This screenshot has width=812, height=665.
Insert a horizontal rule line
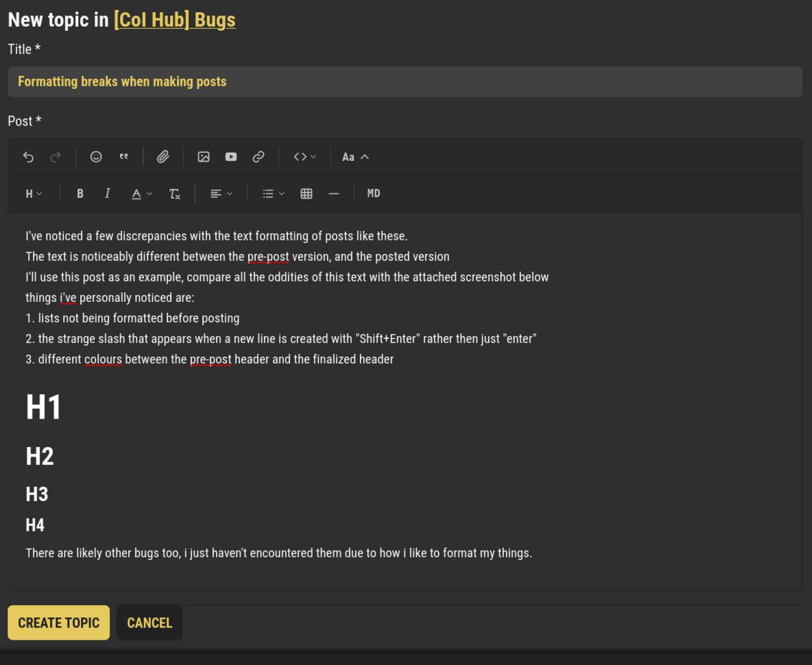tap(334, 194)
